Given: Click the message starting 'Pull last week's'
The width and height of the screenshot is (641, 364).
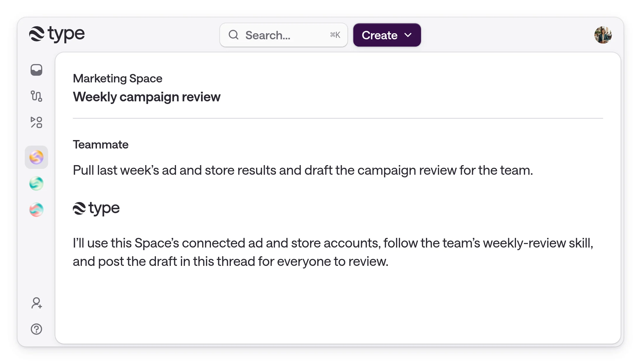Looking at the screenshot, I should 303,170.
